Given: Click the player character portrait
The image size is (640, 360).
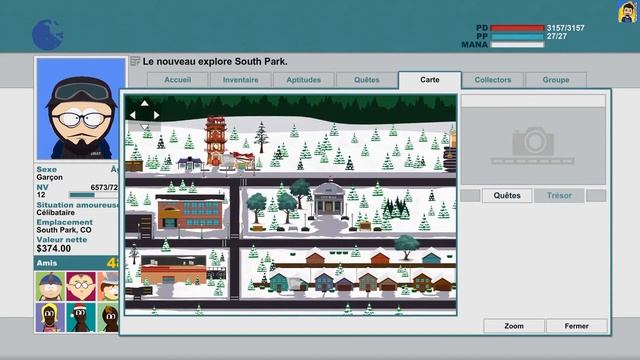Looking at the screenshot, I should [x=81, y=109].
